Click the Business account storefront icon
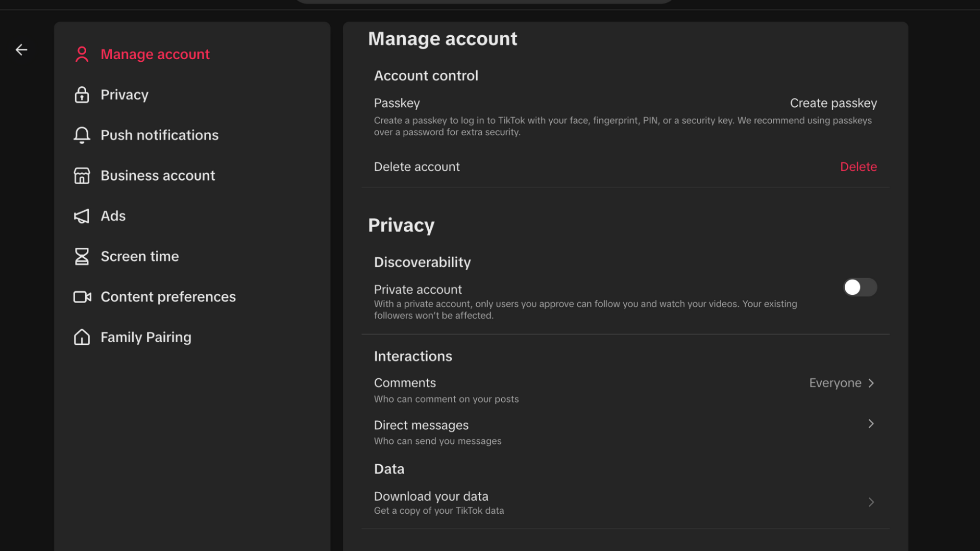 click(x=82, y=175)
